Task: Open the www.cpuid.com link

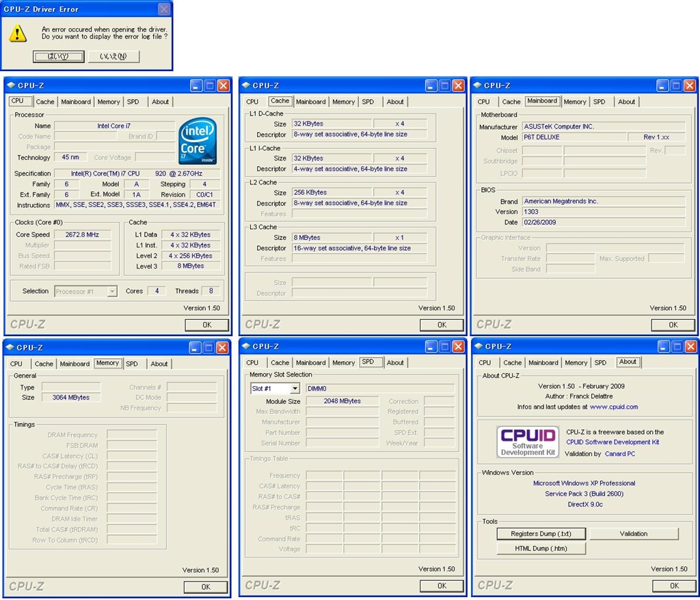Action: tap(614, 407)
